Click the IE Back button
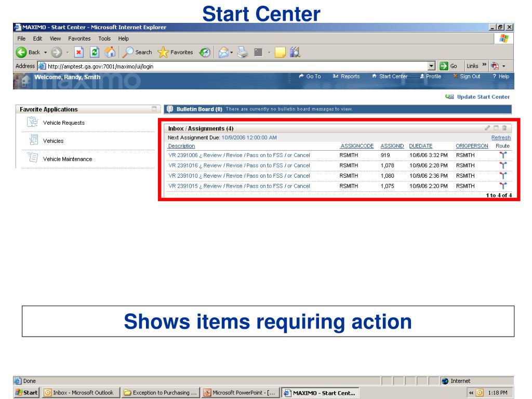Image resolution: width=532 pixels, height=399 pixels. click(28, 52)
